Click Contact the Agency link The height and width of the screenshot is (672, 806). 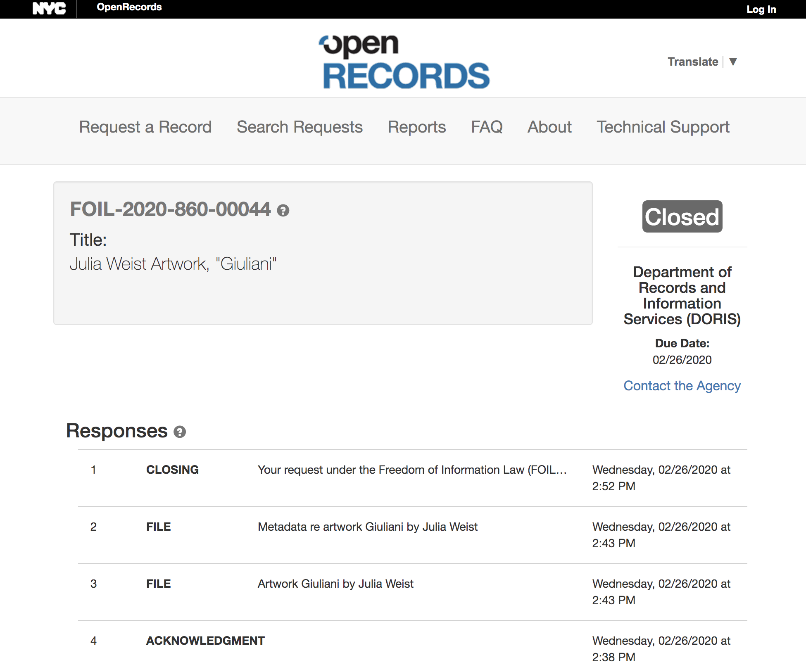point(682,386)
